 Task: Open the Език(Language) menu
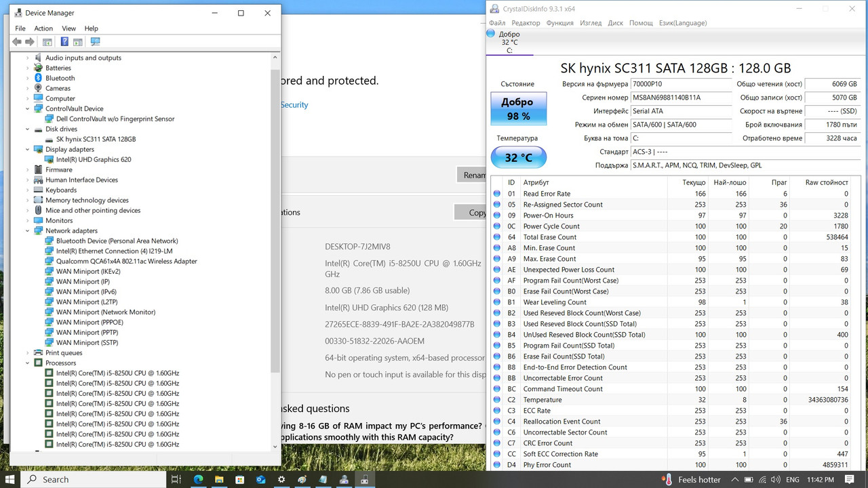click(x=683, y=23)
